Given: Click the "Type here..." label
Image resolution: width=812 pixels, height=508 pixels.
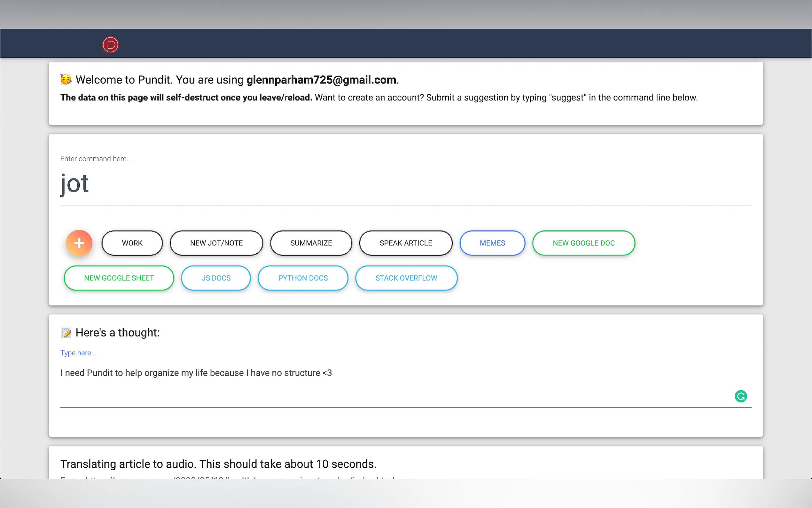Looking at the screenshot, I should [78, 353].
